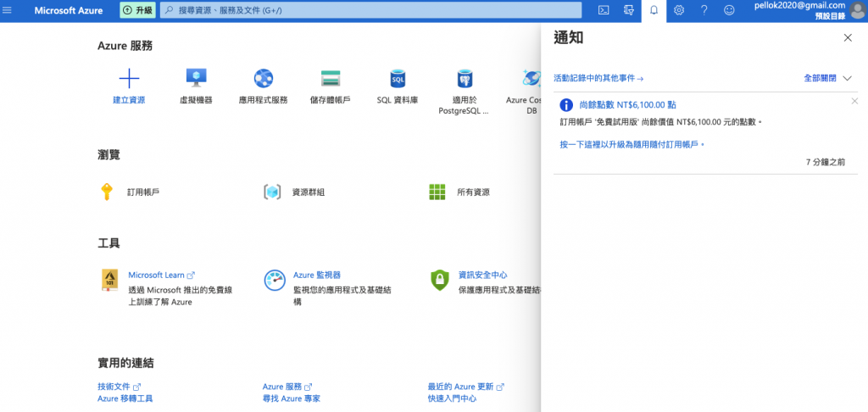Click the 訂用帳戶 '免費試用版' notification description
The height and width of the screenshot is (412, 868).
click(661, 121)
